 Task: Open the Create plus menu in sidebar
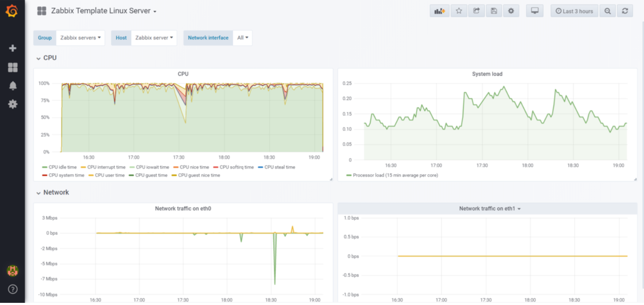coord(13,48)
